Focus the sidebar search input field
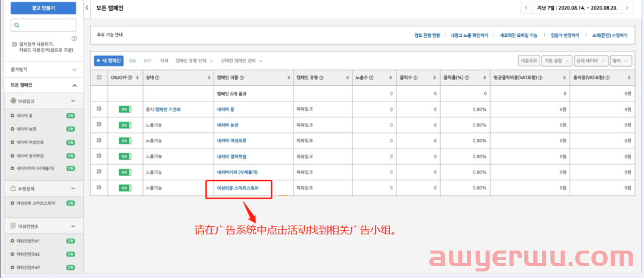 tap(43, 25)
